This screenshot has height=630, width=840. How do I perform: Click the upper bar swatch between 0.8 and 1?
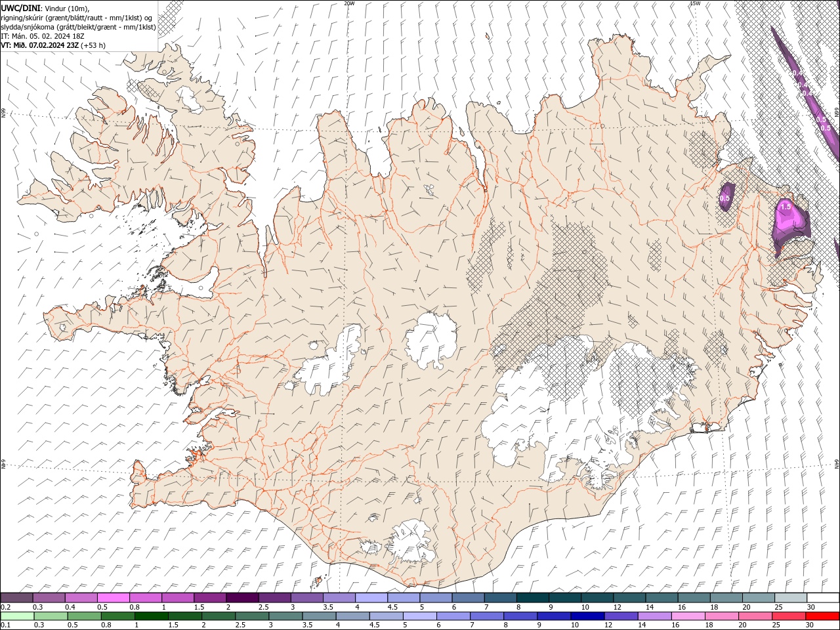coord(145,598)
